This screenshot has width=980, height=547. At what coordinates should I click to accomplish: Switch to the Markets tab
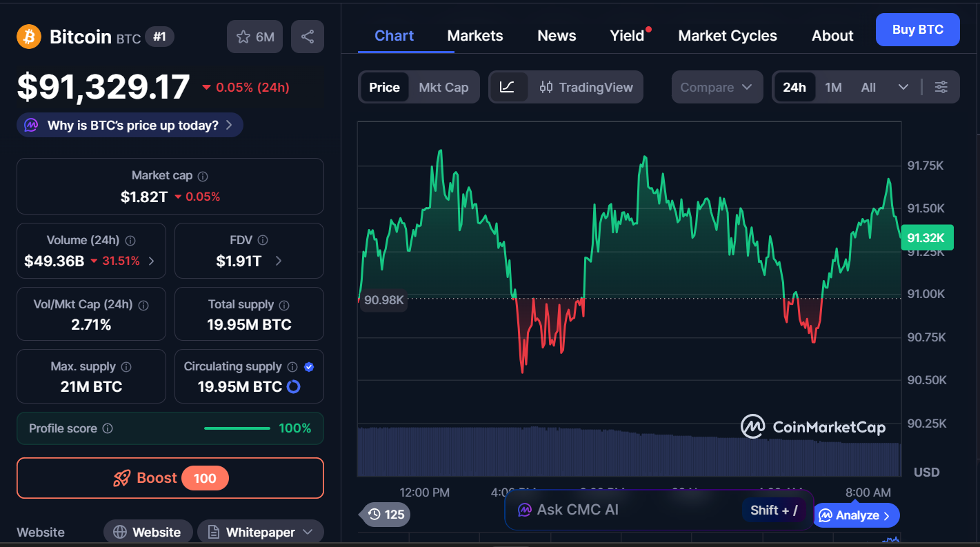pos(474,35)
